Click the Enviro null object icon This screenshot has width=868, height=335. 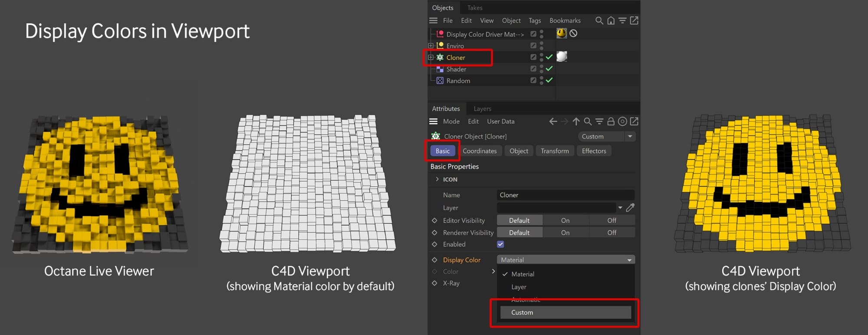pos(440,46)
